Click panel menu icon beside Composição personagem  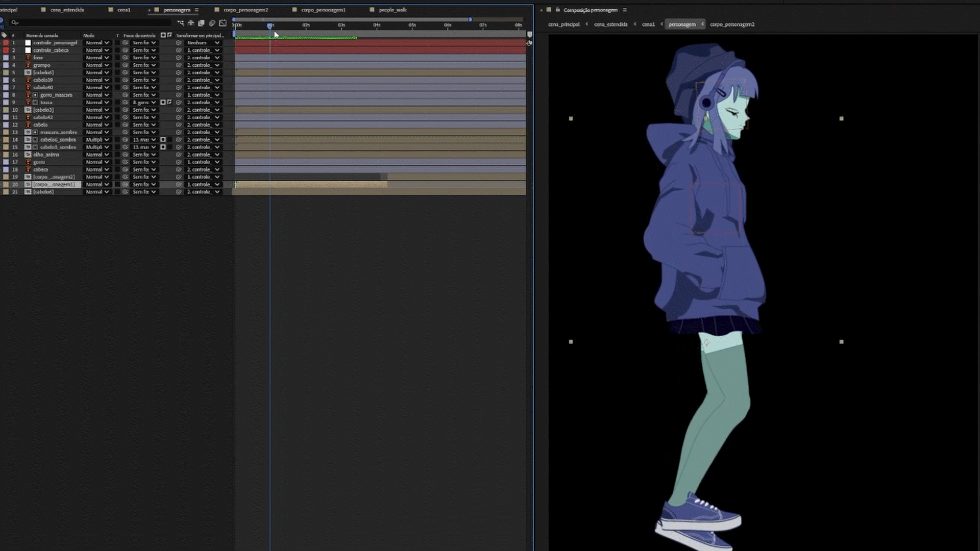[x=624, y=10]
